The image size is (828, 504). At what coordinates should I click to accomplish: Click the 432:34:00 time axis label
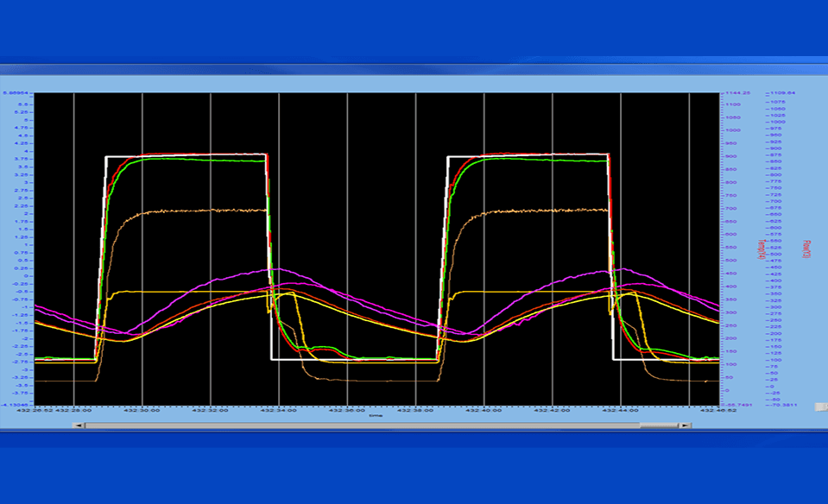(x=279, y=410)
